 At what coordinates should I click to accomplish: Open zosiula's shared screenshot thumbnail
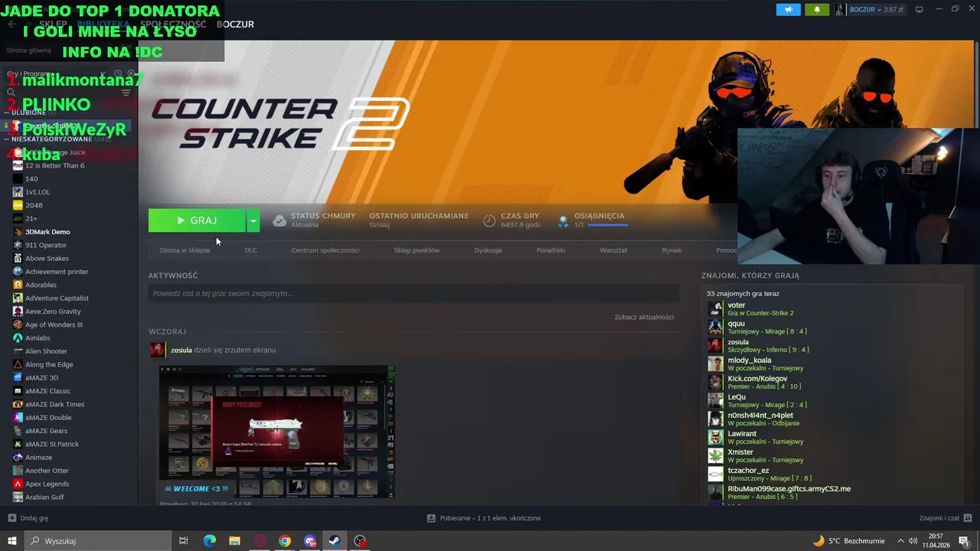coord(277,432)
